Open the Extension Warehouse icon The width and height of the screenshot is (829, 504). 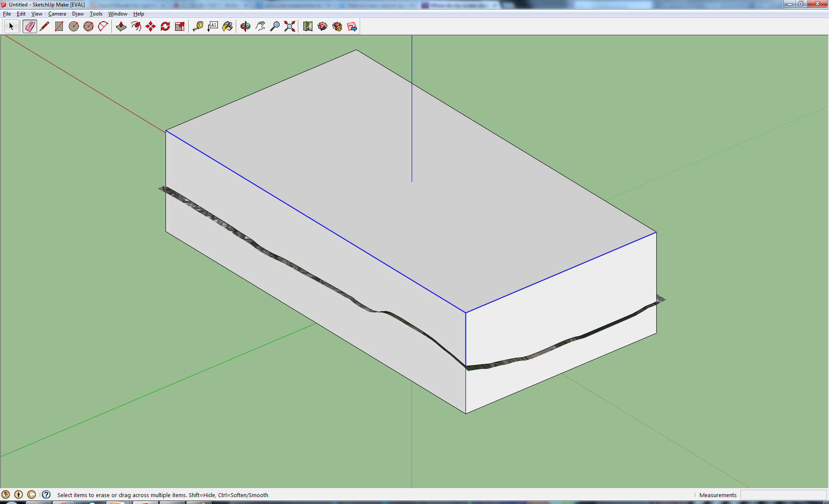(x=337, y=27)
